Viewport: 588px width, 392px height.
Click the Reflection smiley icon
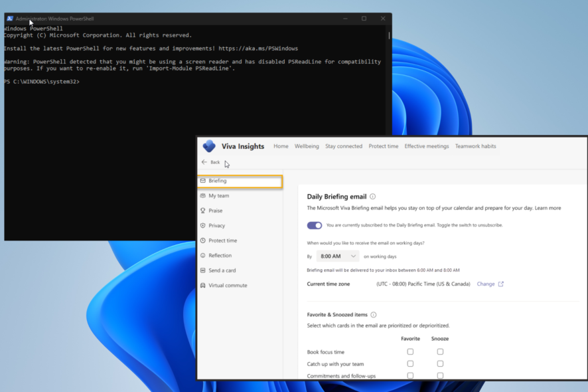pyautogui.click(x=203, y=255)
